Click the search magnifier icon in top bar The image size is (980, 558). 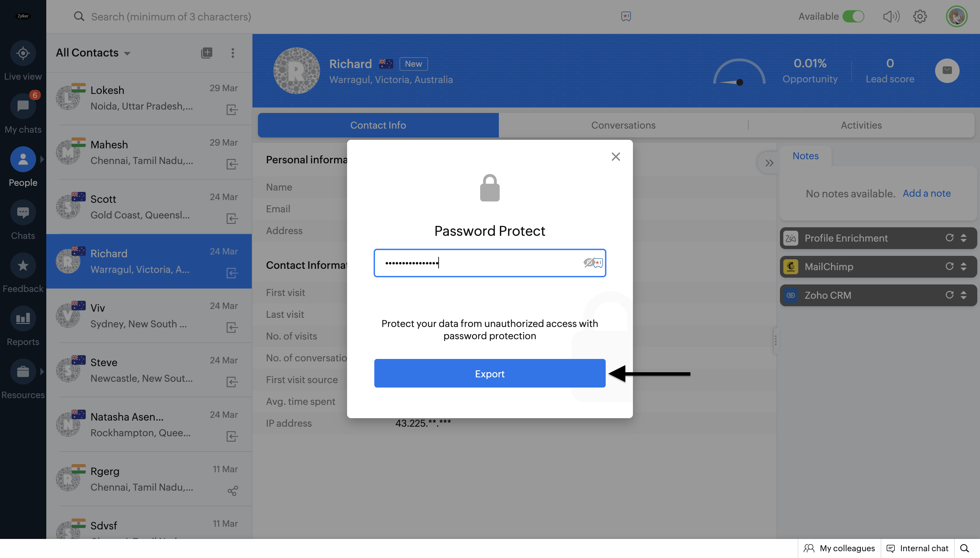pyautogui.click(x=79, y=16)
